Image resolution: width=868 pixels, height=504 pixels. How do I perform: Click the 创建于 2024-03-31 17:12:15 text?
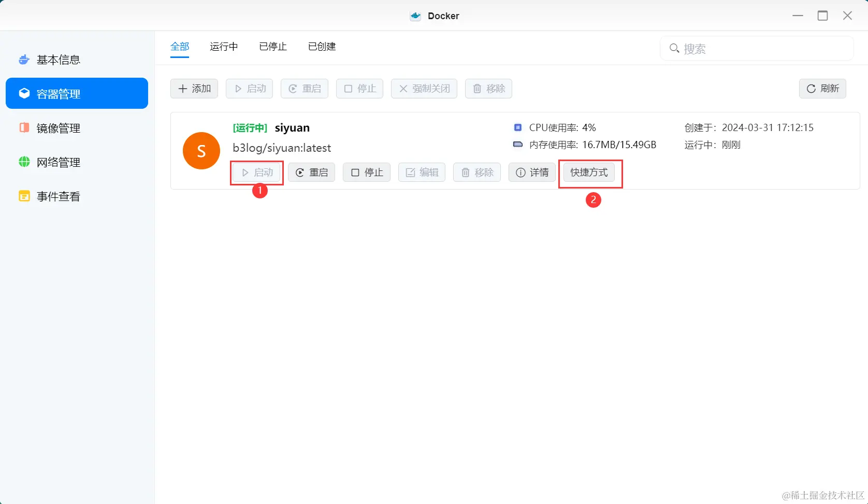(749, 127)
